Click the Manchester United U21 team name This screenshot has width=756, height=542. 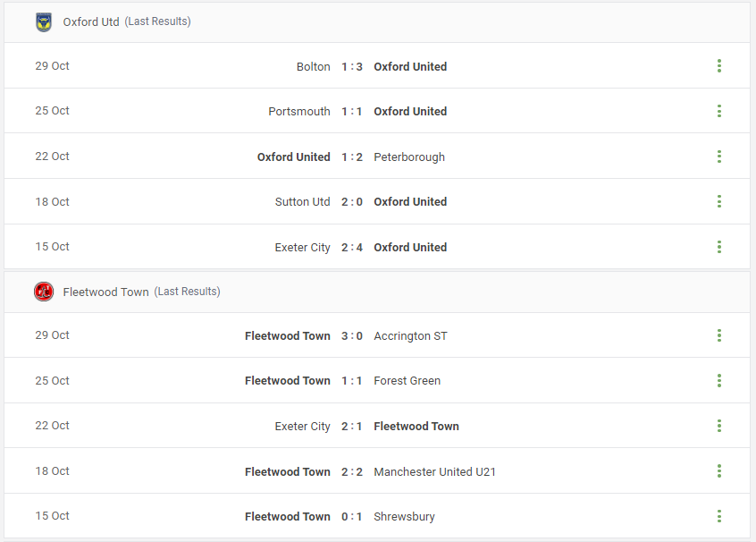tap(434, 471)
